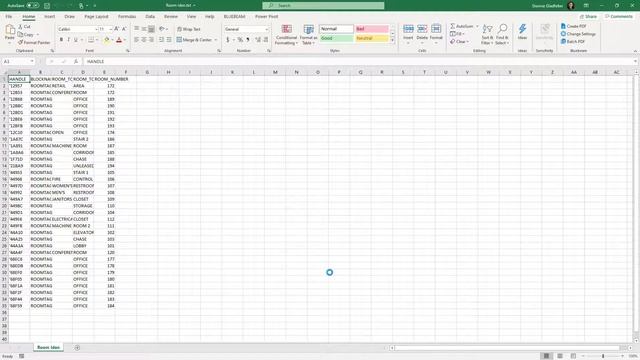Image resolution: width=640 pixels, height=360 pixels.
Task: Switch to the Insert tab
Action: pos(49,17)
